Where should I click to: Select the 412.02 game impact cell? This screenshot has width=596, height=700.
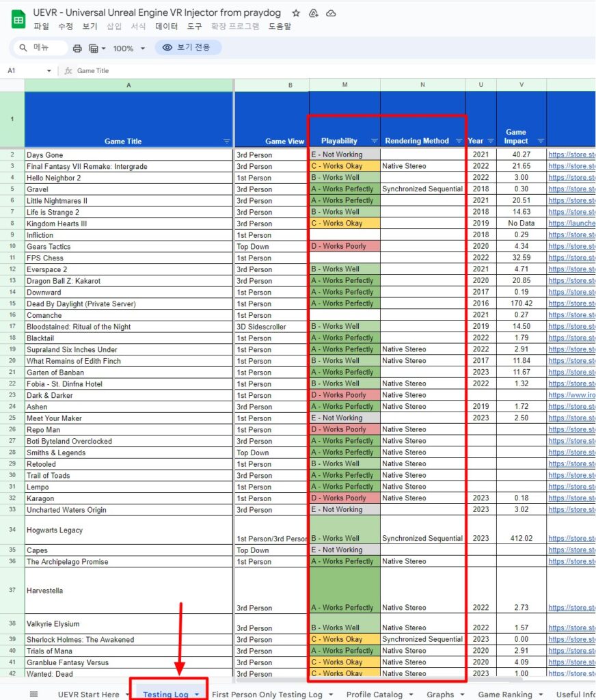pyautogui.click(x=521, y=530)
